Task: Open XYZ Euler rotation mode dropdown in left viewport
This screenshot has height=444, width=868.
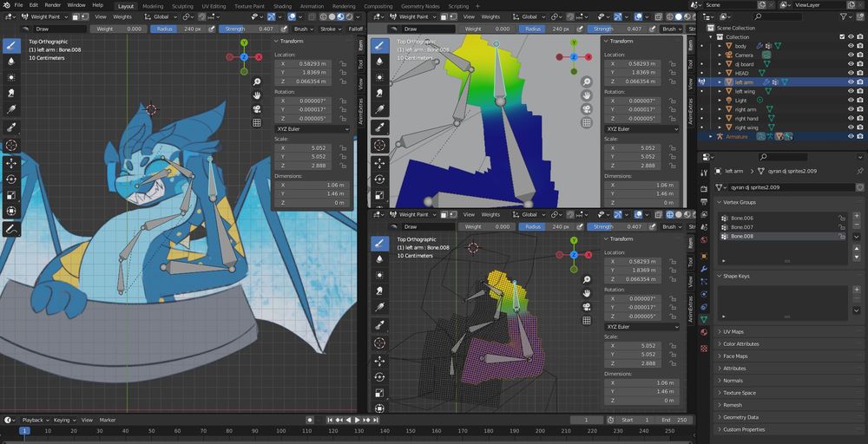Action: pyautogui.click(x=312, y=129)
